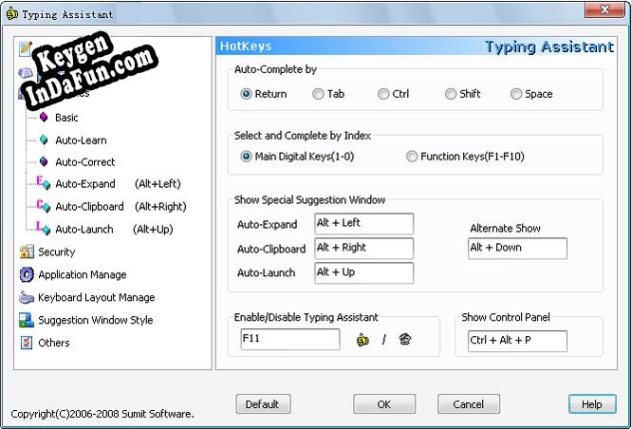Open the Auto-Correct settings item

point(85,162)
